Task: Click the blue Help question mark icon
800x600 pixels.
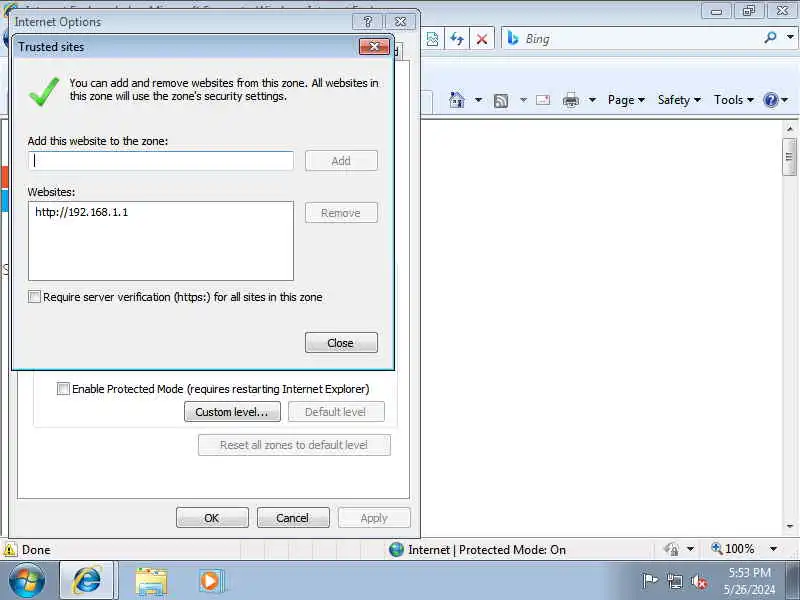Action: click(x=770, y=99)
